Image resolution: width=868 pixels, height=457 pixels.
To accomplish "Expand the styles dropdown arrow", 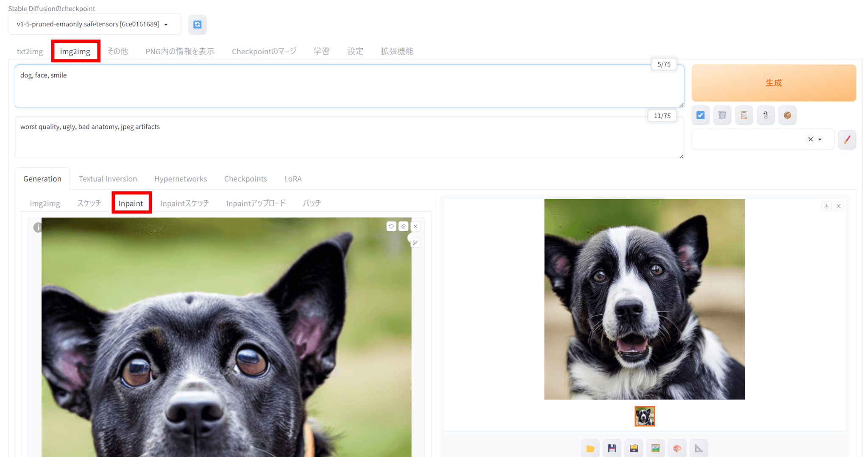I will pos(820,139).
